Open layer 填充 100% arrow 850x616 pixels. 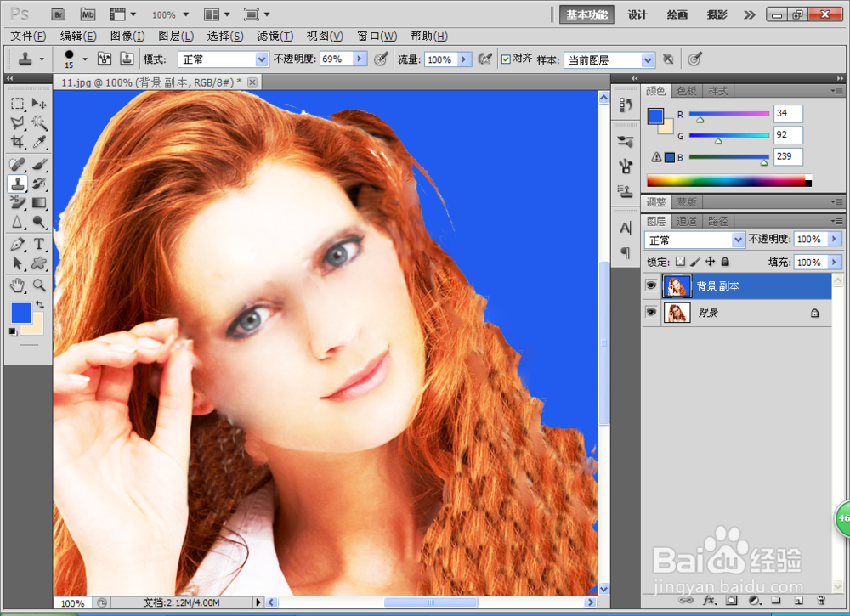coord(835,263)
